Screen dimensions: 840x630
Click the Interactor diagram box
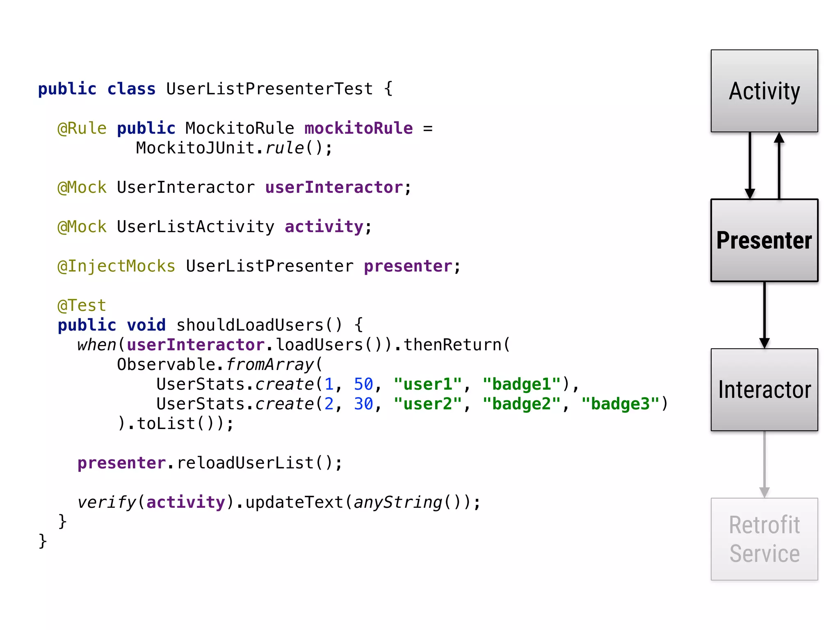764,390
